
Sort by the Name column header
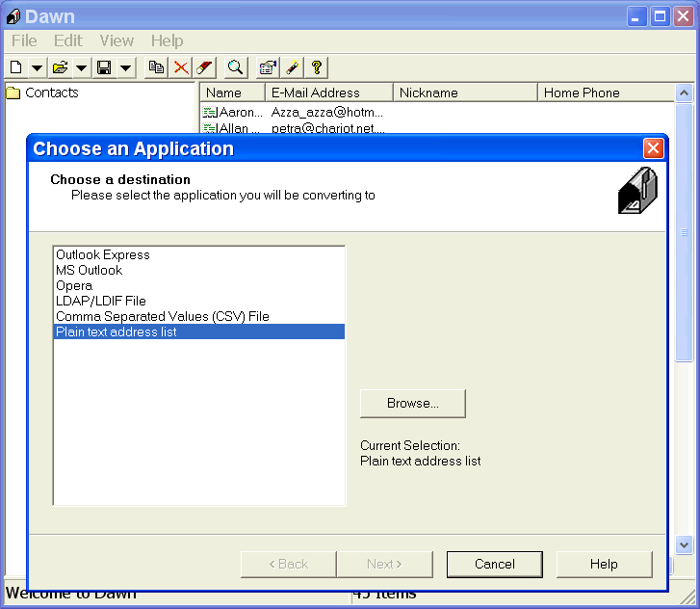233,93
